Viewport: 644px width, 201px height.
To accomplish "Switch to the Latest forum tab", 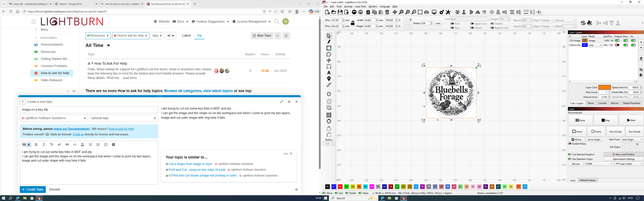I will (186, 36).
